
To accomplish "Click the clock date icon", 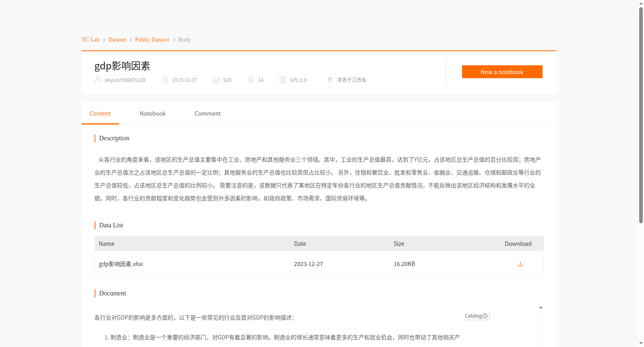I will [x=165, y=80].
